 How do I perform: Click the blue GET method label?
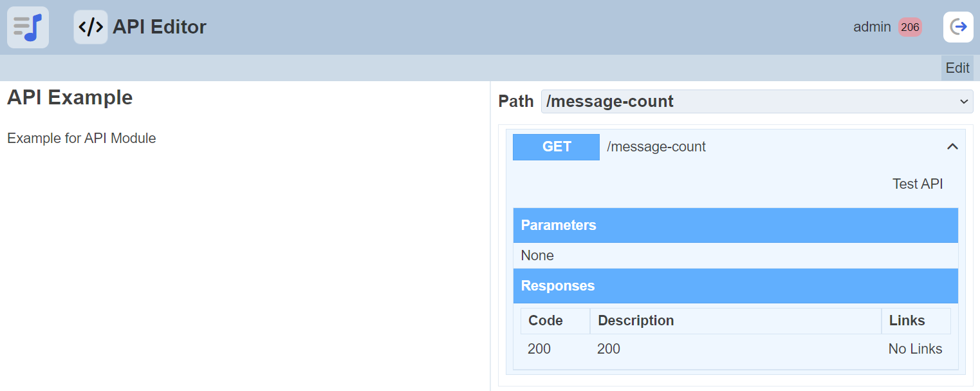[x=556, y=147]
